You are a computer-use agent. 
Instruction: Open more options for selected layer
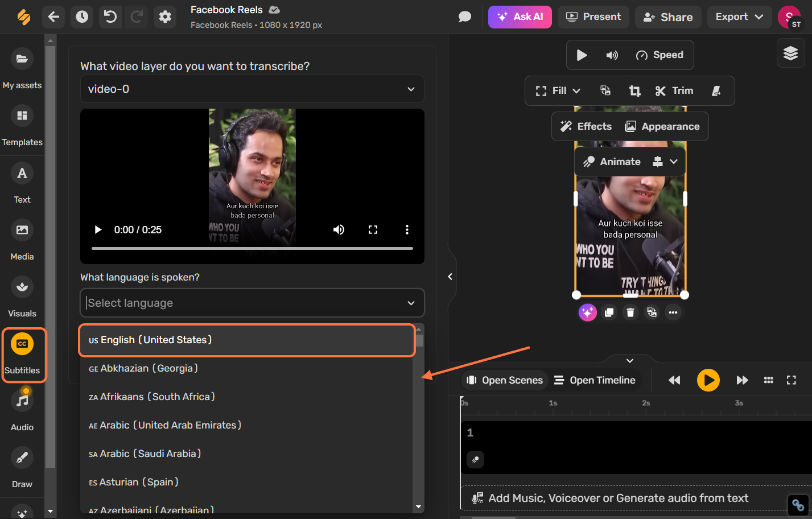673,312
